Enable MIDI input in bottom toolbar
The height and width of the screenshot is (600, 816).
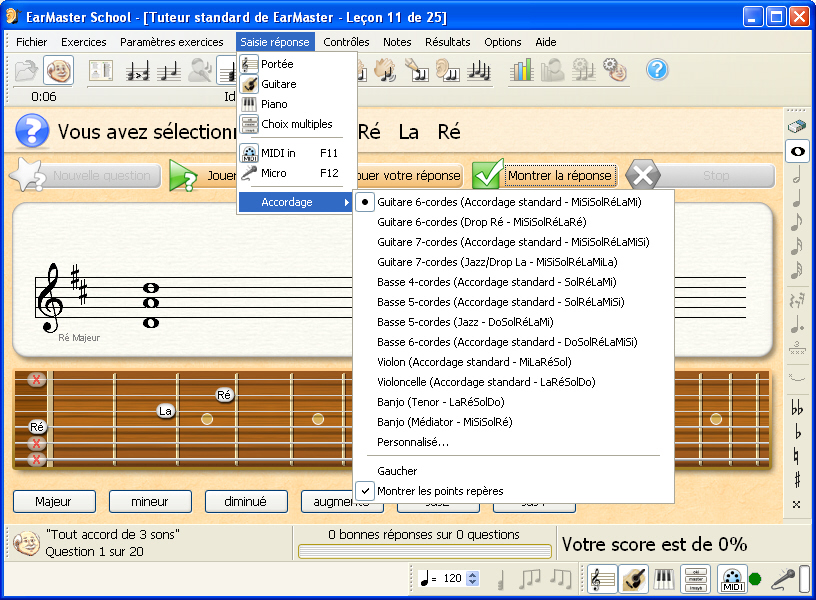pyautogui.click(x=732, y=579)
